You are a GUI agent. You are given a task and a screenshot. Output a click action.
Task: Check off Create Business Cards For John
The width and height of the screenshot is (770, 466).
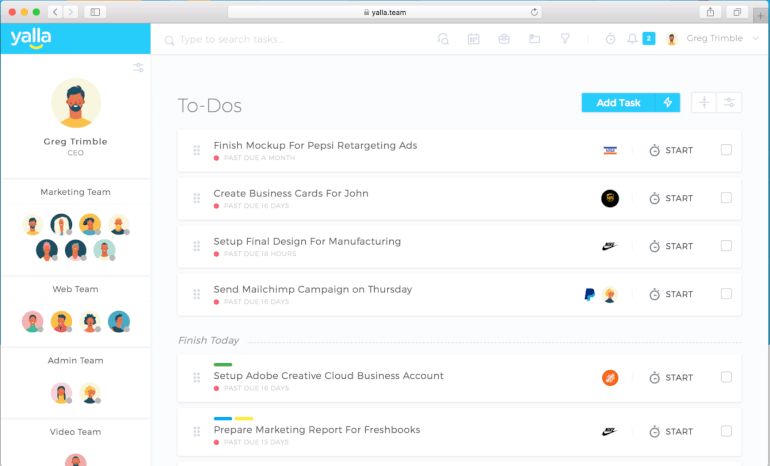click(x=726, y=198)
